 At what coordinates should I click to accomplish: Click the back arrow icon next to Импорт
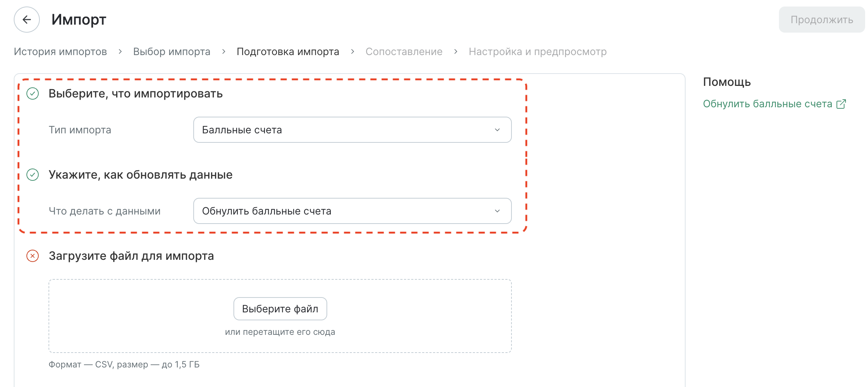click(x=27, y=20)
